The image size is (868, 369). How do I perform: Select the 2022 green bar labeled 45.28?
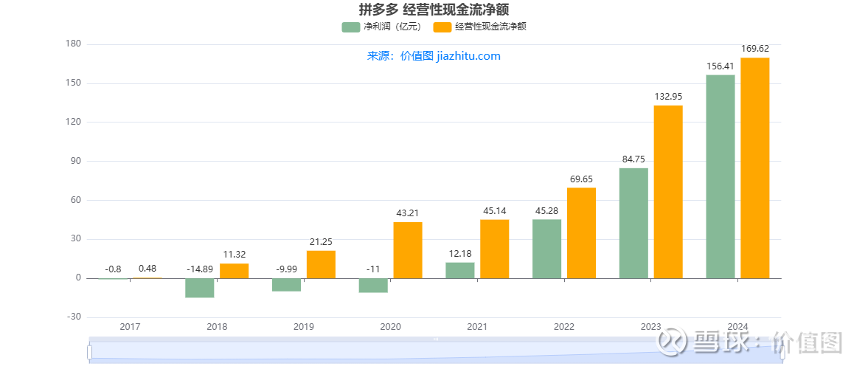point(546,249)
